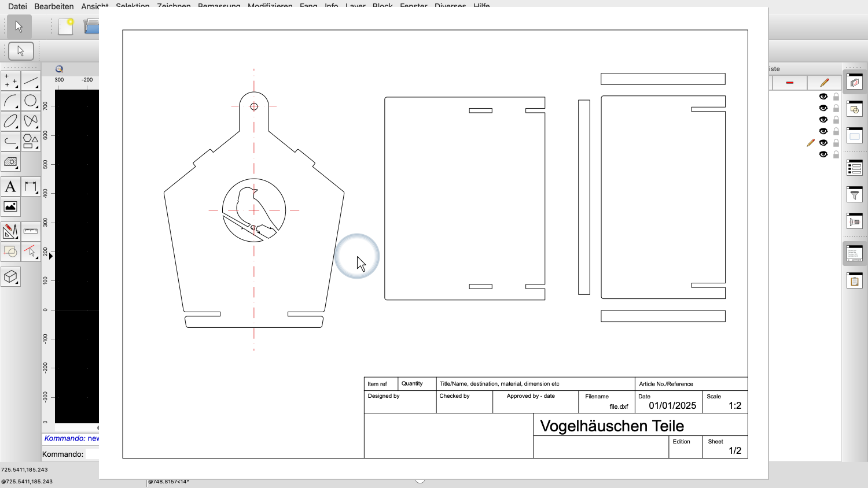This screenshot has width=868, height=488.
Task: Open the Modifizieren menu
Action: coord(270,6)
